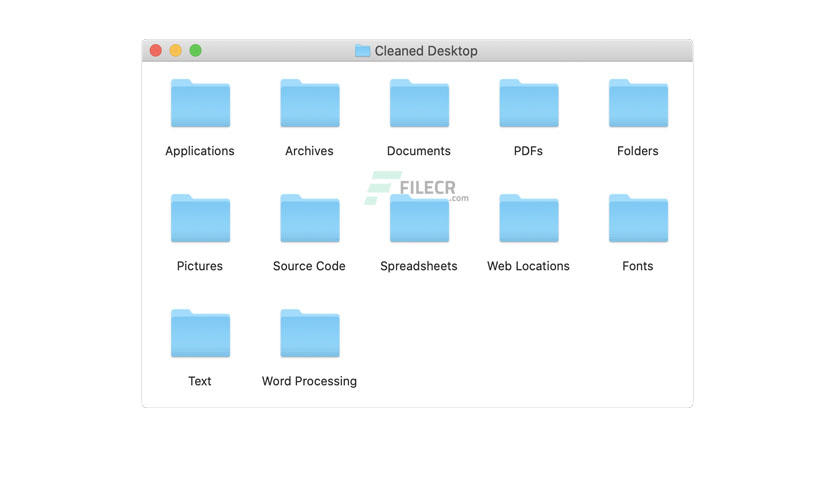
Task: Zoom window with the green button
Action: point(196,51)
